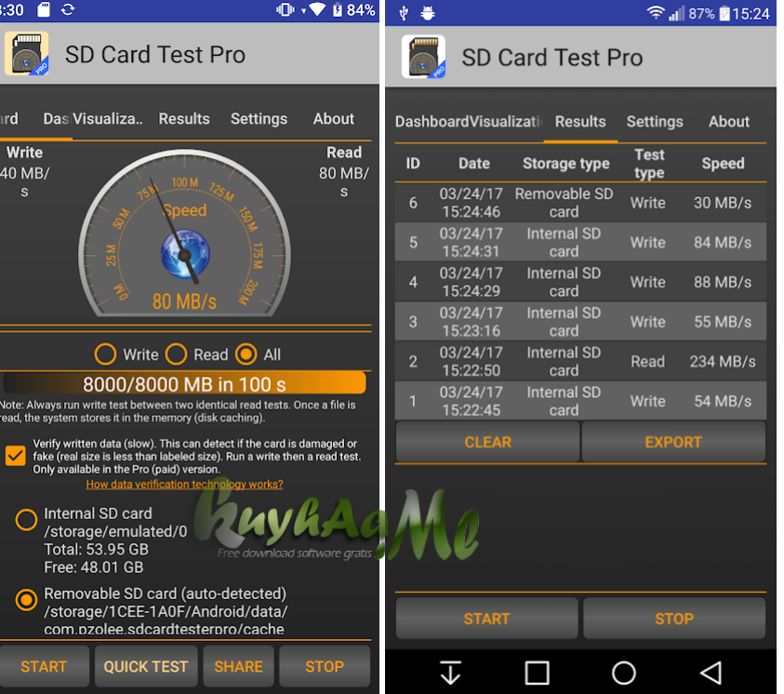Choose the Internal SD card storage option
Image resolution: width=784 pixels, height=694 pixels.
(26, 519)
